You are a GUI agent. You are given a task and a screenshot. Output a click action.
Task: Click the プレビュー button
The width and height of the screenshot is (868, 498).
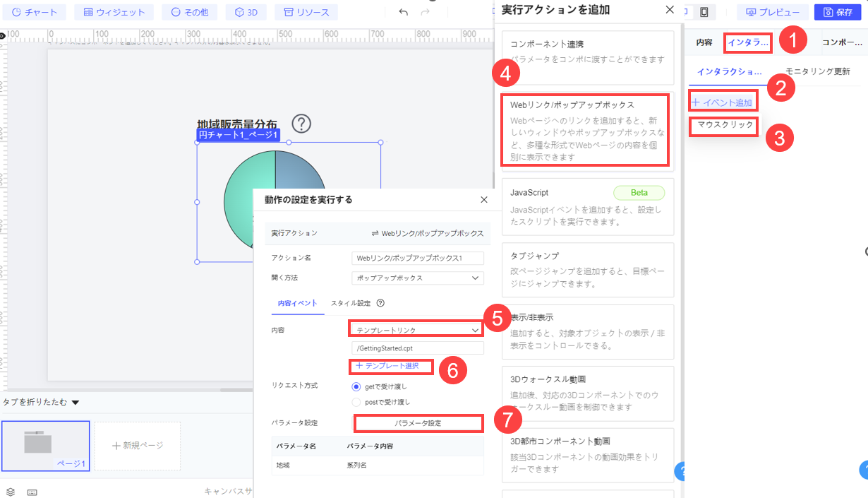773,12
